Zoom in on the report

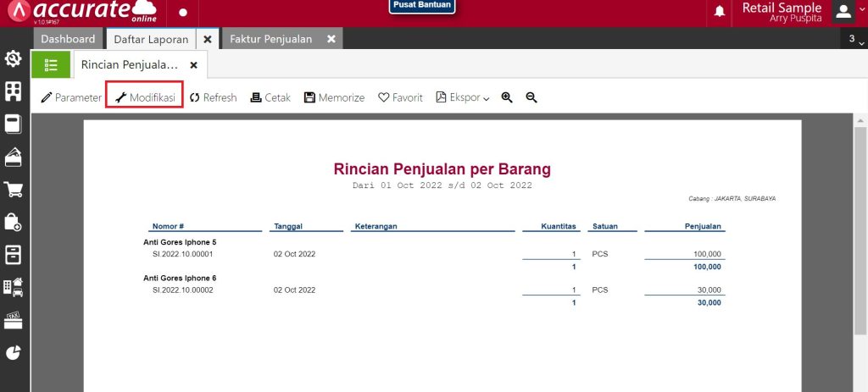[x=507, y=97]
